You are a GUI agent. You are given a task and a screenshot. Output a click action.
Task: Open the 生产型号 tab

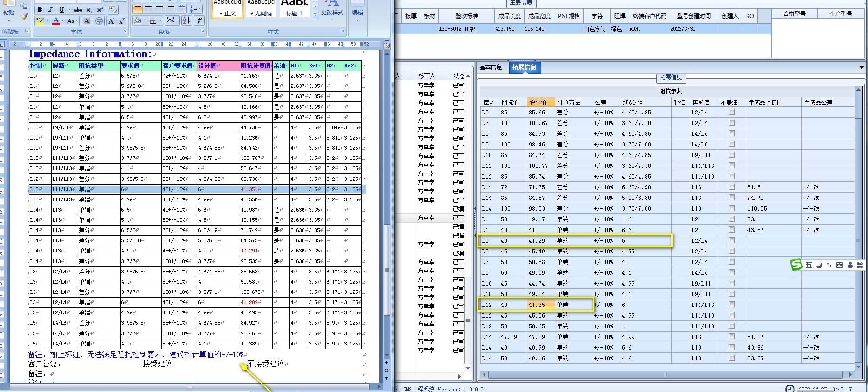pyautogui.click(x=841, y=14)
